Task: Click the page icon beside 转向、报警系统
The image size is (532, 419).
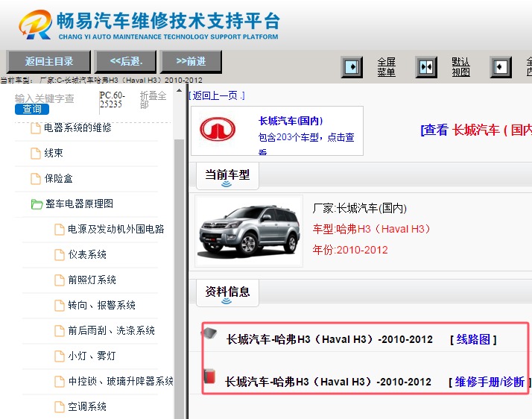Action: pyautogui.click(x=60, y=306)
